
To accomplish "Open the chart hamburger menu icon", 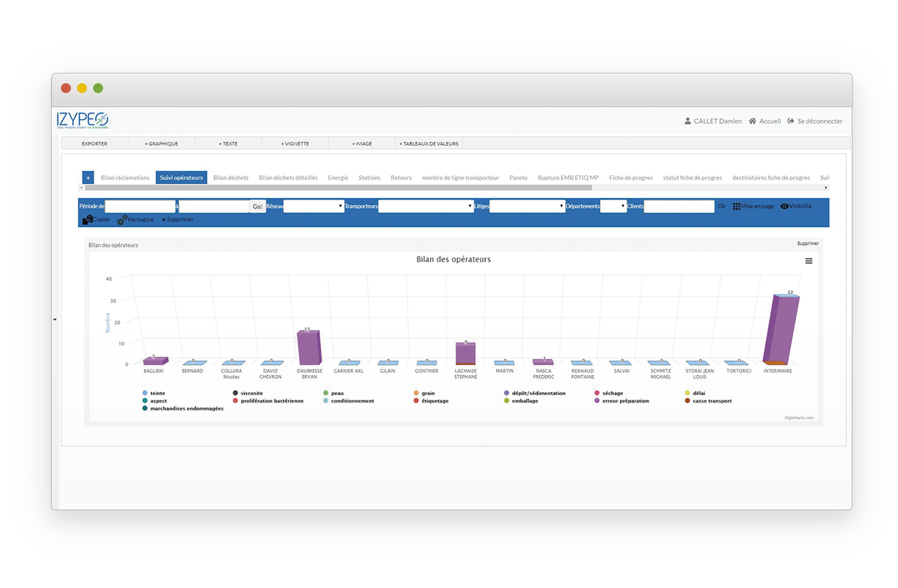I will [x=809, y=261].
